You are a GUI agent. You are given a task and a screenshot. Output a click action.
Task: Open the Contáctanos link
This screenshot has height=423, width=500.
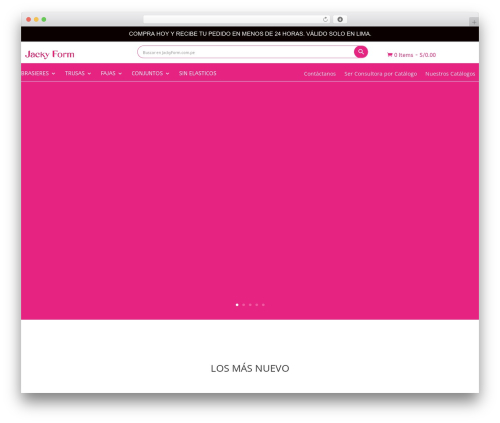(320, 74)
